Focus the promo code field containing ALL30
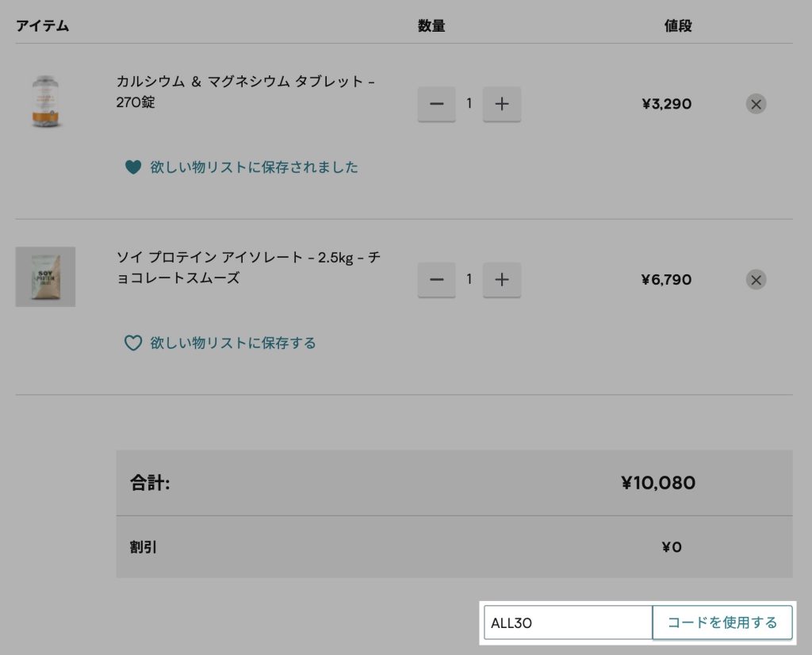The height and width of the screenshot is (655, 812). 567,622
